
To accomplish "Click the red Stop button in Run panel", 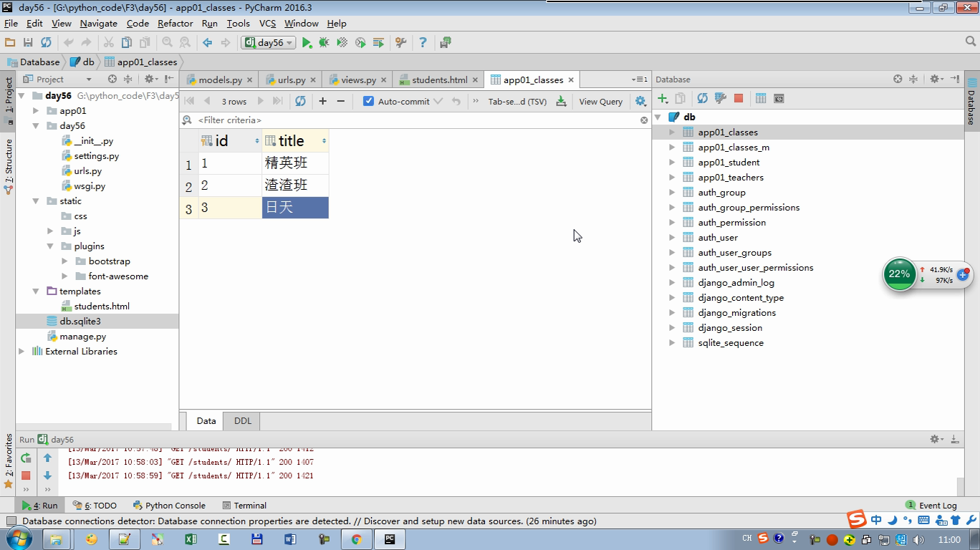I will pos(26,476).
